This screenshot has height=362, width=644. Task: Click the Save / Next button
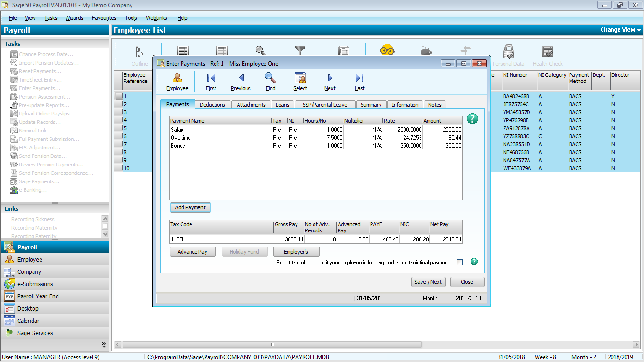[x=428, y=281]
